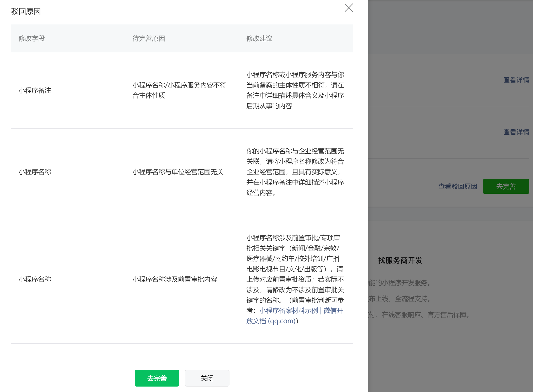The image size is (533, 392).
Task: Click the 驳回原因 dialog title
Action: pyautogui.click(x=26, y=11)
